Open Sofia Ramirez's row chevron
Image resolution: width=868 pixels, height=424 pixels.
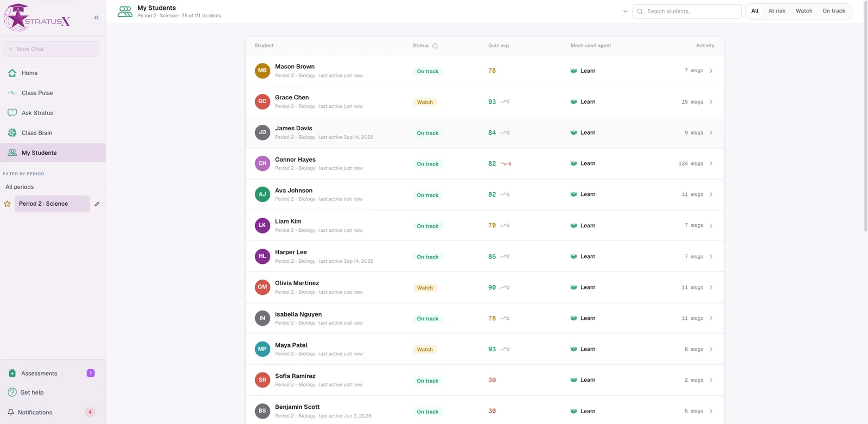point(711,380)
